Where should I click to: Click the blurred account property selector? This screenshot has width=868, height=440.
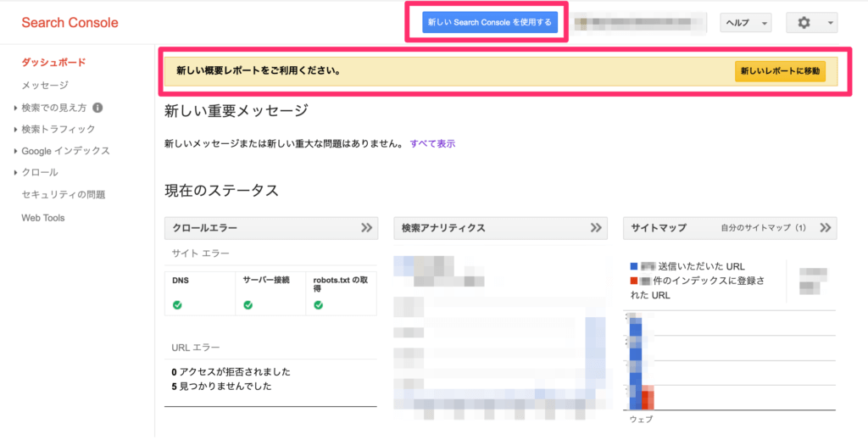click(x=638, y=23)
